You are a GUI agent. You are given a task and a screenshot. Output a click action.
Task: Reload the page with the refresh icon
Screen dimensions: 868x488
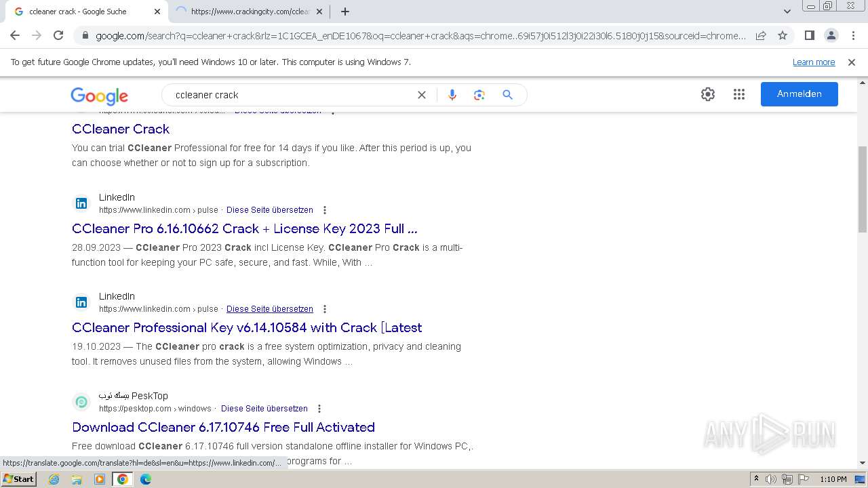pyautogui.click(x=58, y=35)
